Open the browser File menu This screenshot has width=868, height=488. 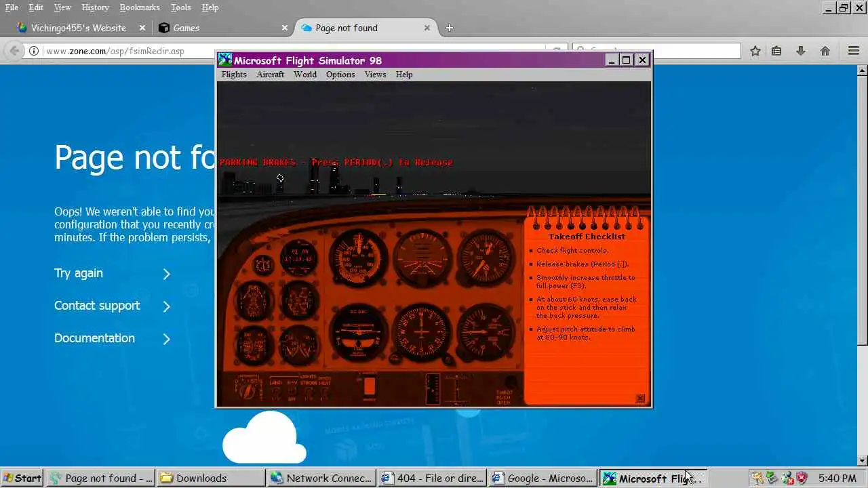pos(12,7)
